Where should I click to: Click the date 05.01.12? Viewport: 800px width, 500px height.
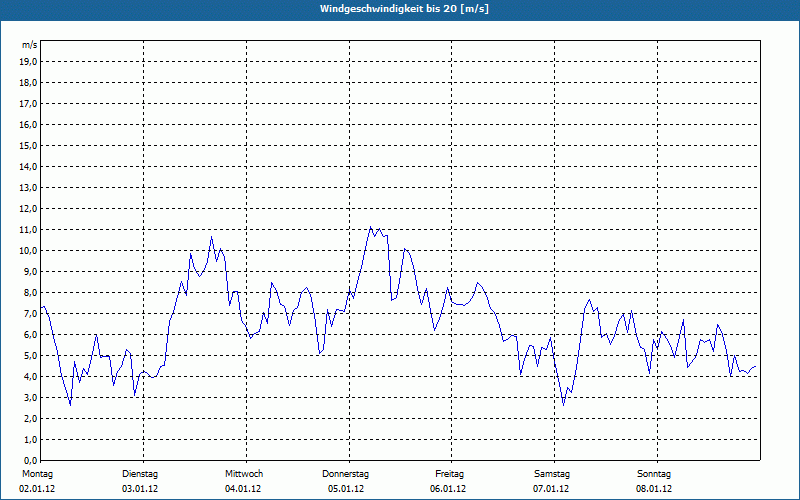coord(346,489)
